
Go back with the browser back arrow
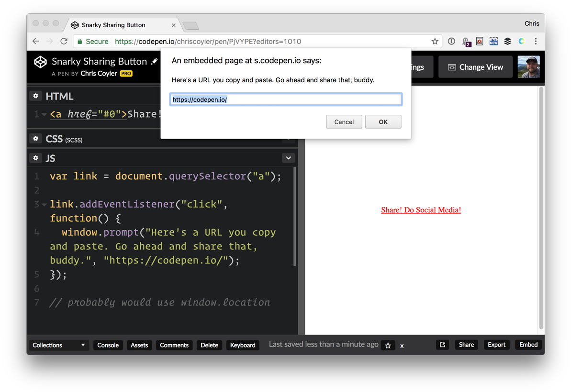36,42
